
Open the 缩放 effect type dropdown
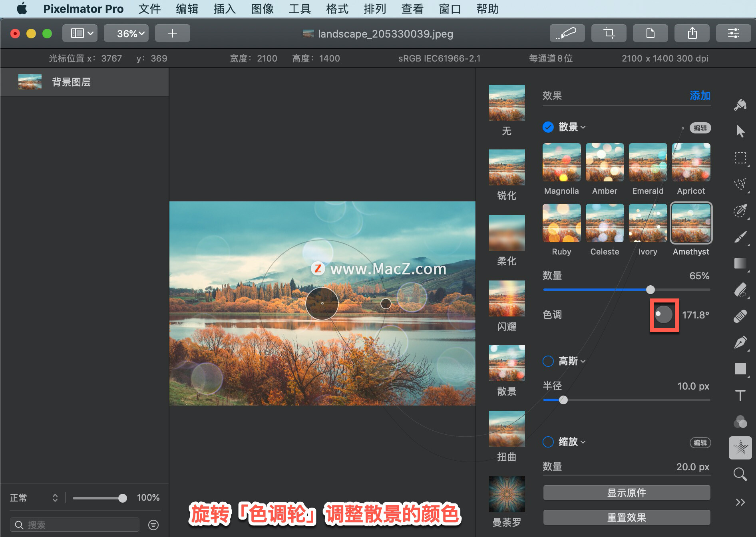pos(572,442)
